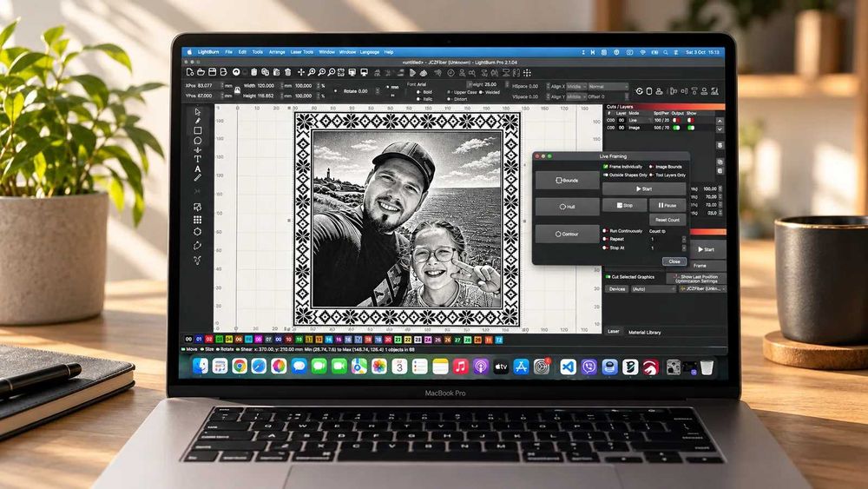The width and height of the screenshot is (868, 489).
Task: Click the Devices button
Action: tap(616, 289)
